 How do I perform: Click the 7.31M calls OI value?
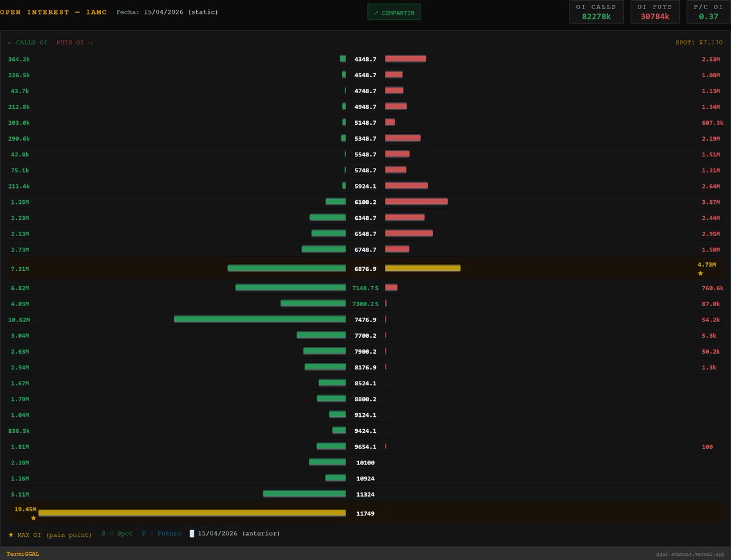coord(20,268)
